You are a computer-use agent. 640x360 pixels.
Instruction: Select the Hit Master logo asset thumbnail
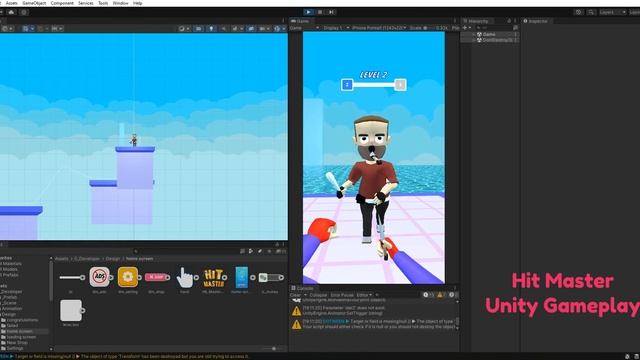point(213,278)
